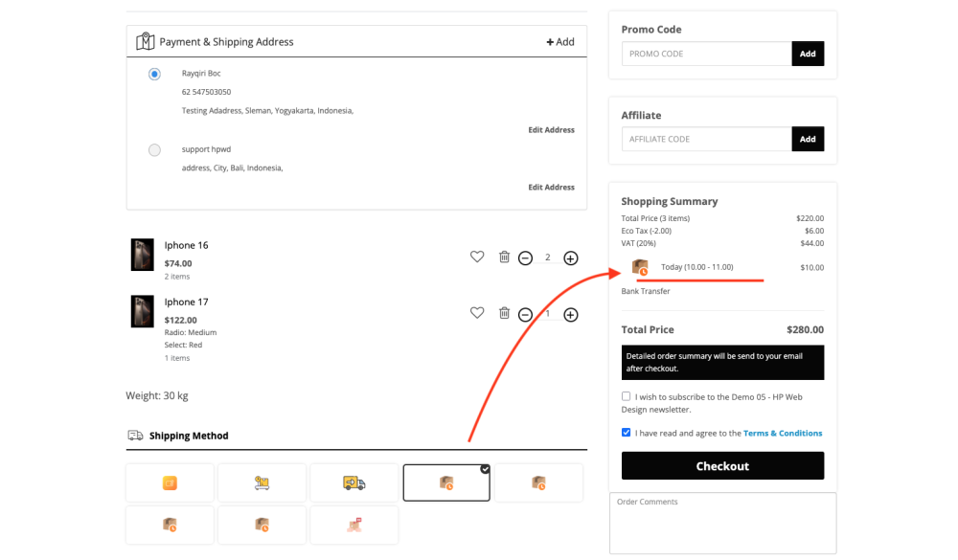This screenshot has height=560, width=958.
Task: Edit the Rayqirl Boc shipping address
Action: click(551, 130)
